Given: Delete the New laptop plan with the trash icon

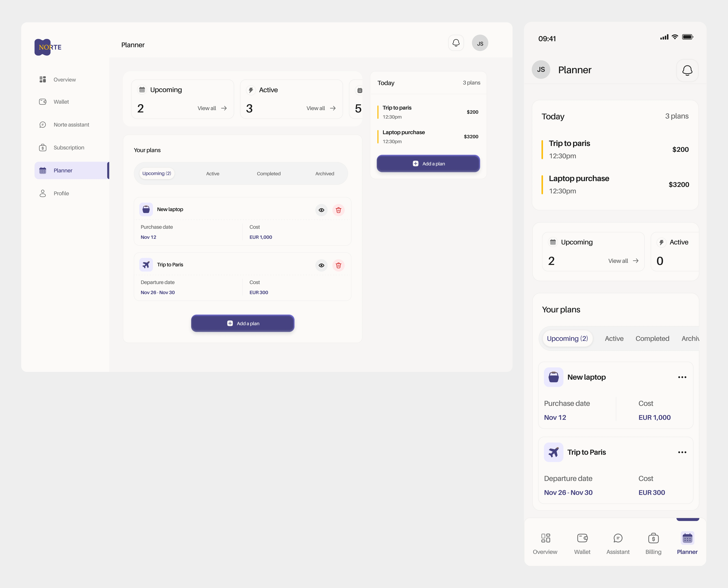Looking at the screenshot, I should point(338,210).
